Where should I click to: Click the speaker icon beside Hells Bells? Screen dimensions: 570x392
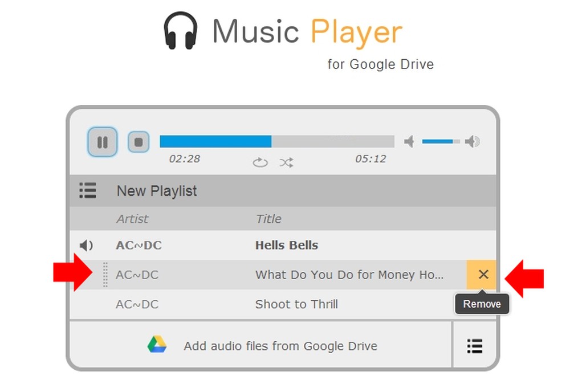86,245
